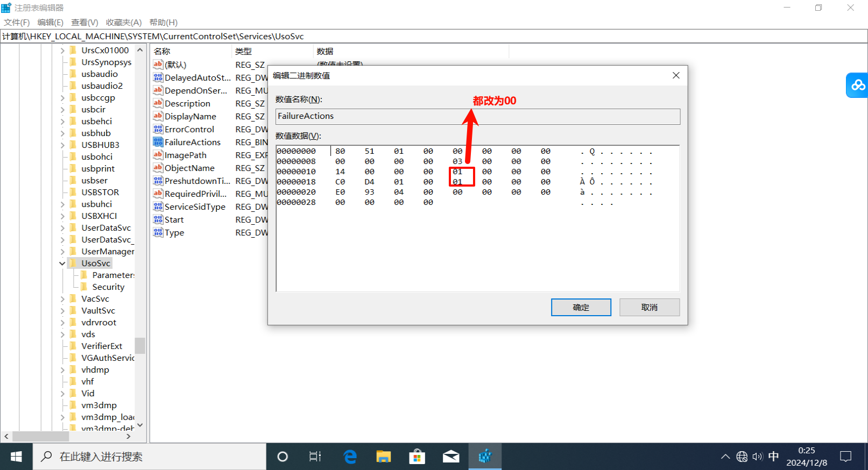Click the Type DWORD value icon

[158, 232]
